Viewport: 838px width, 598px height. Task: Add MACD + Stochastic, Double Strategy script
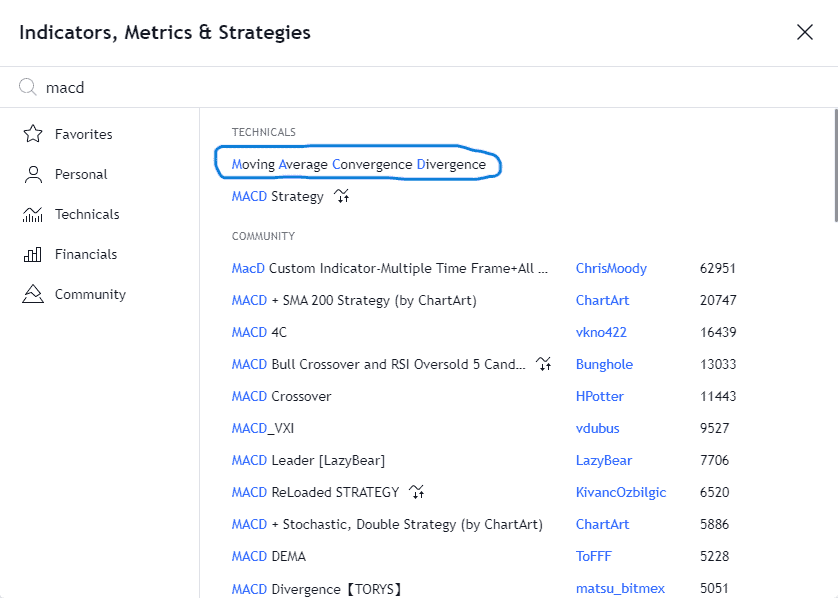(x=387, y=524)
